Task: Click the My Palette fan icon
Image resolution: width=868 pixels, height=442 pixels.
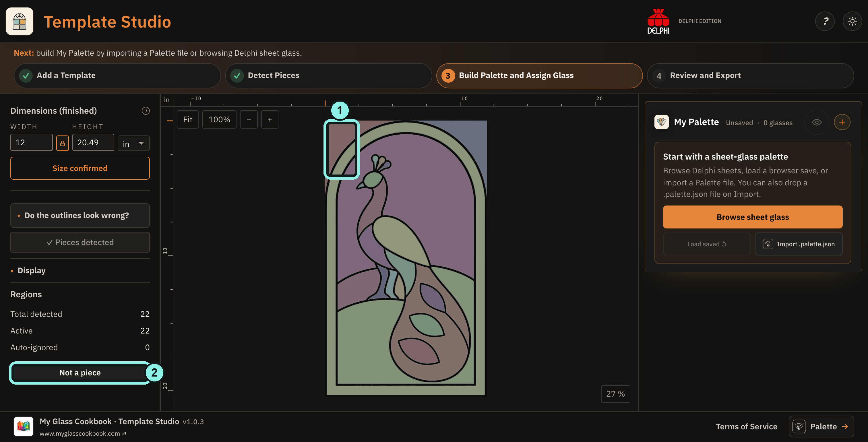Action: click(x=661, y=122)
